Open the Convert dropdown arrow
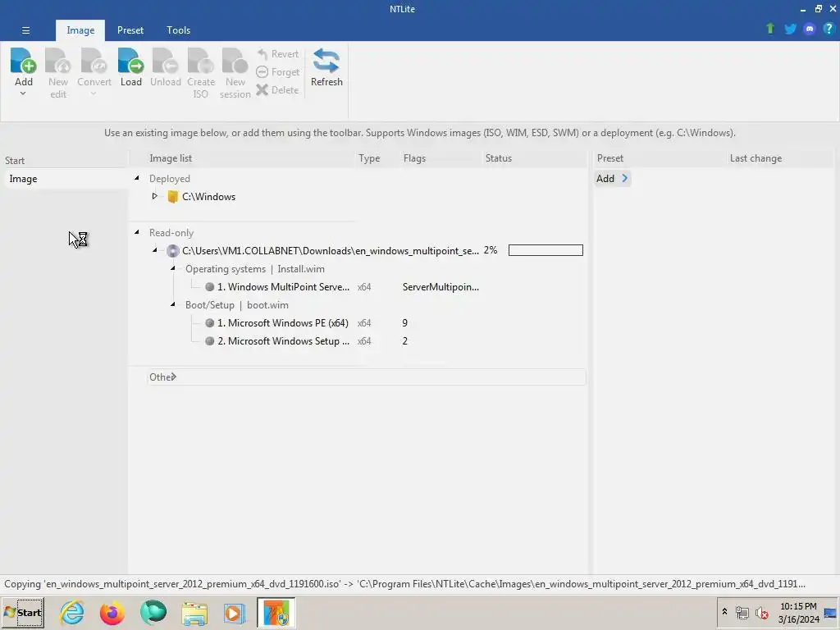The width and height of the screenshot is (840, 630). 94,94
